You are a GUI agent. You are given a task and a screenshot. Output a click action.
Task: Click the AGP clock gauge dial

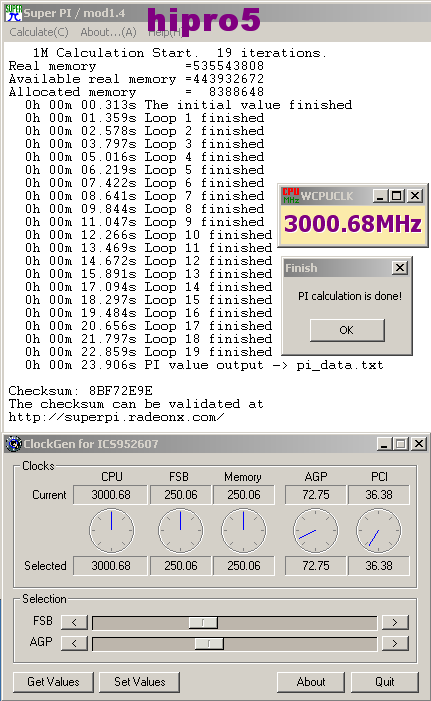(316, 530)
